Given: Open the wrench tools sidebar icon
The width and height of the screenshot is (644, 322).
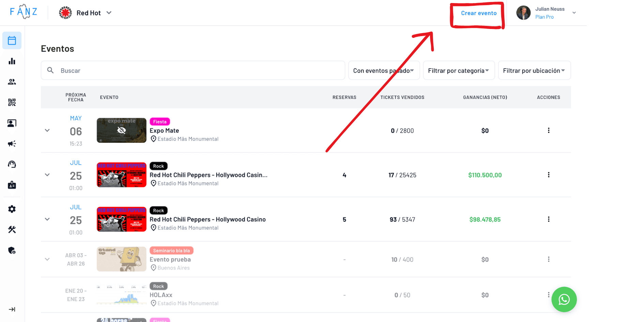Looking at the screenshot, I should 12,230.
